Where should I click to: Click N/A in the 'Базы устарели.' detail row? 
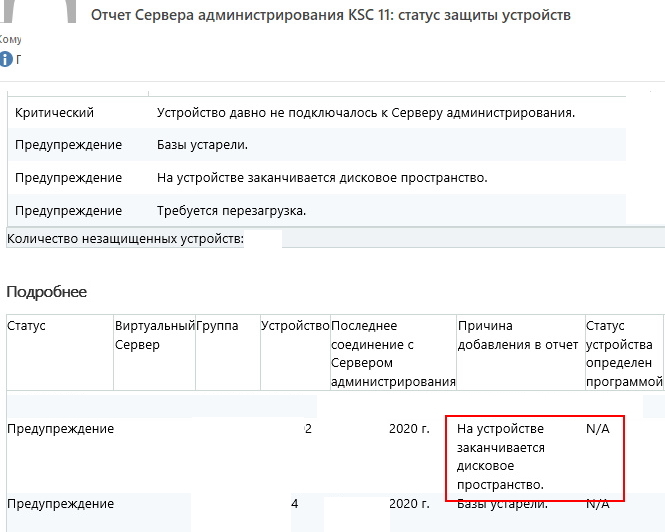coord(598,504)
